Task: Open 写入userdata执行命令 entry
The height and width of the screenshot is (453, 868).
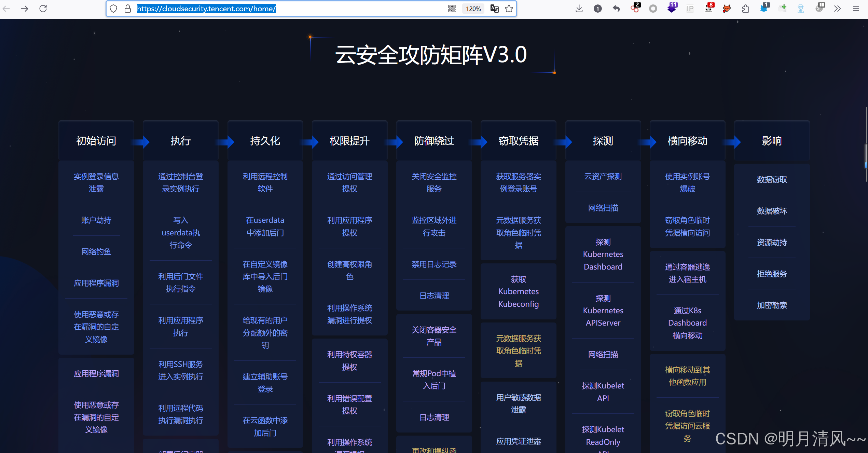Action: click(181, 233)
